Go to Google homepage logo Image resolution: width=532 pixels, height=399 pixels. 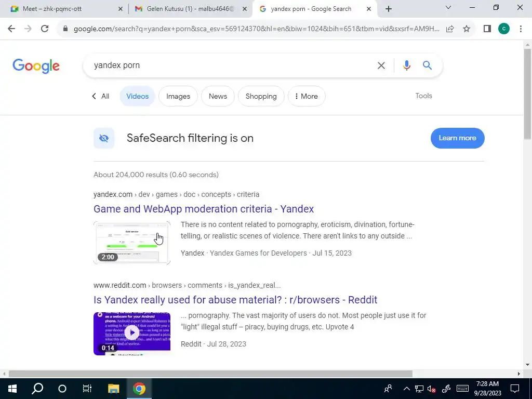pos(36,66)
